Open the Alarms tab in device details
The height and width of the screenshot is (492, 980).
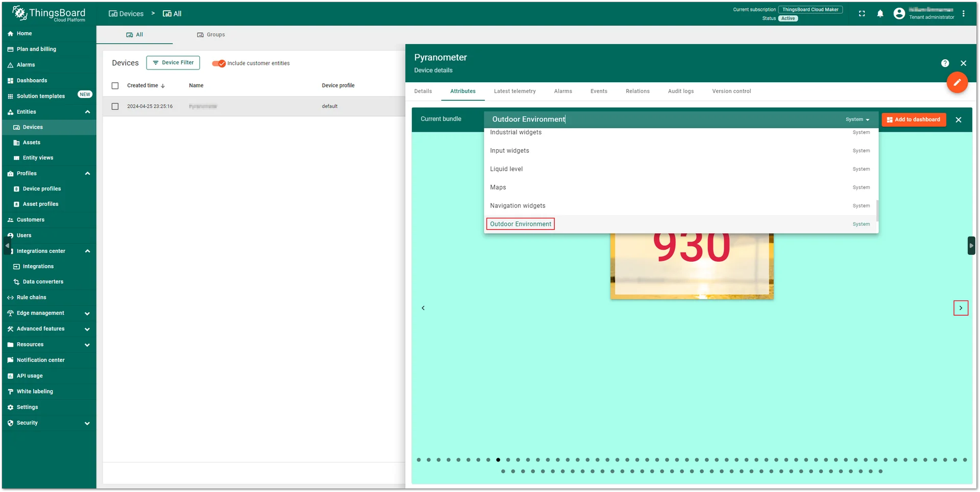pos(563,91)
